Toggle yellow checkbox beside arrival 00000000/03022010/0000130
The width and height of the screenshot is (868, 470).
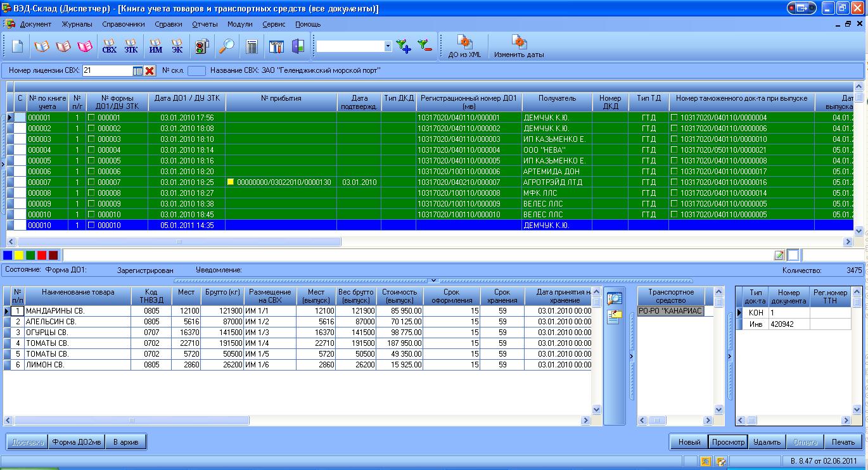coord(231,182)
